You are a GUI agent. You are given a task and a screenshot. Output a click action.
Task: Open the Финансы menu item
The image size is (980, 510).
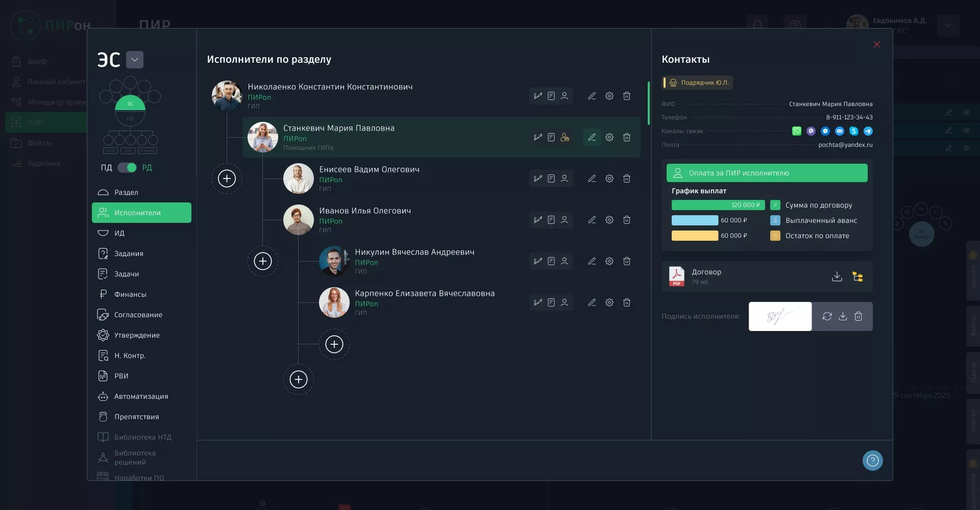pyautogui.click(x=130, y=294)
